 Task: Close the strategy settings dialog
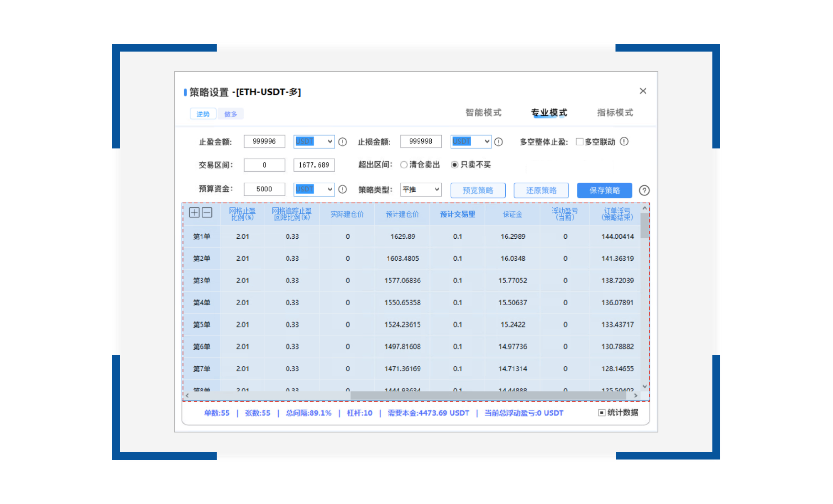click(x=643, y=91)
